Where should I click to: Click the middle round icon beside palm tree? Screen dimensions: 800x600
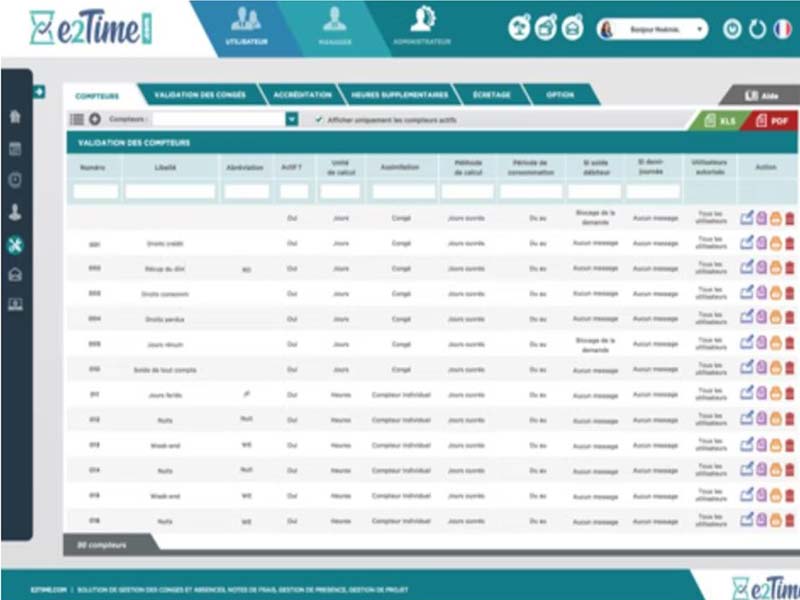click(x=546, y=28)
